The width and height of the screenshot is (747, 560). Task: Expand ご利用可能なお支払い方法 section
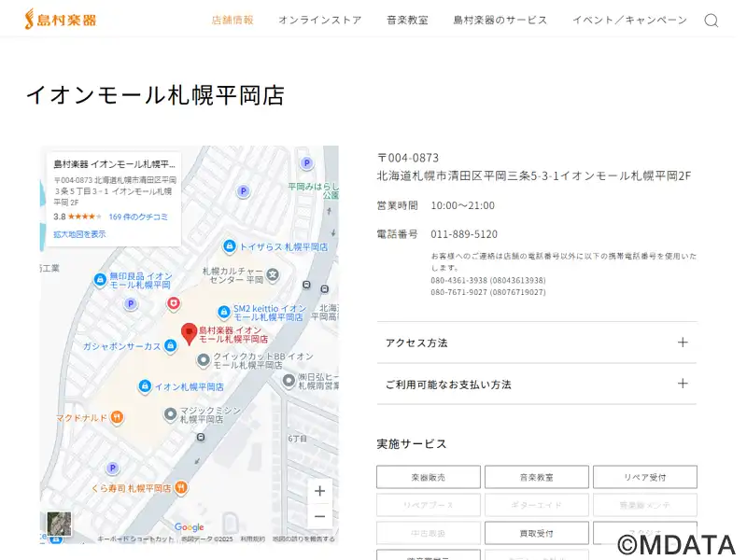click(536, 384)
